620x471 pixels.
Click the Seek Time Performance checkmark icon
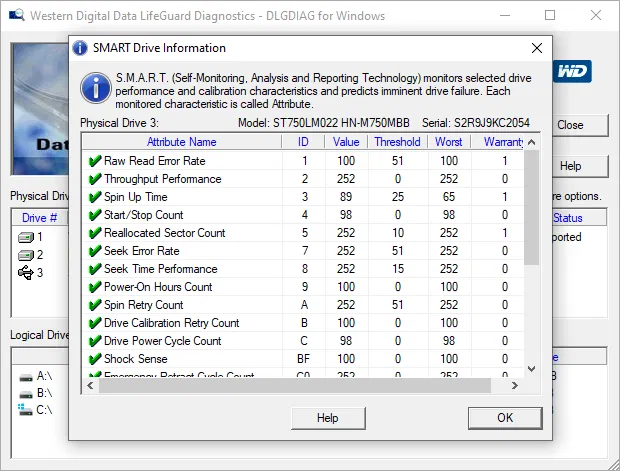(95, 269)
